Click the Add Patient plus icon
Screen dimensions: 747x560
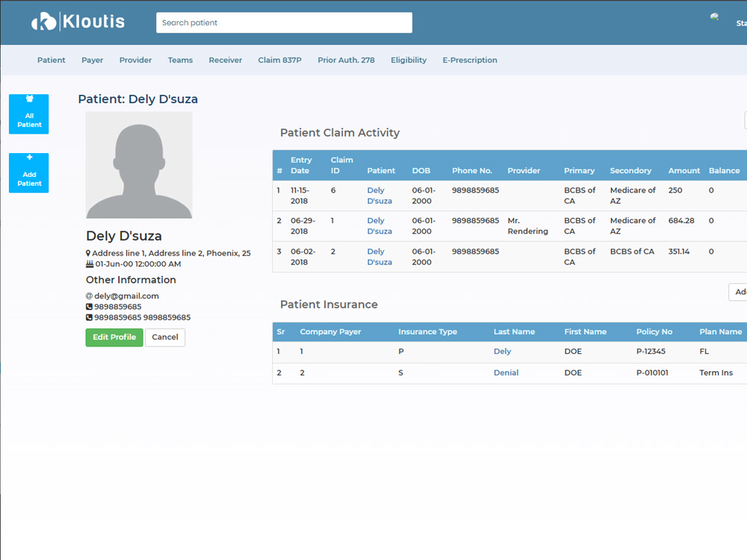coord(28,158)
